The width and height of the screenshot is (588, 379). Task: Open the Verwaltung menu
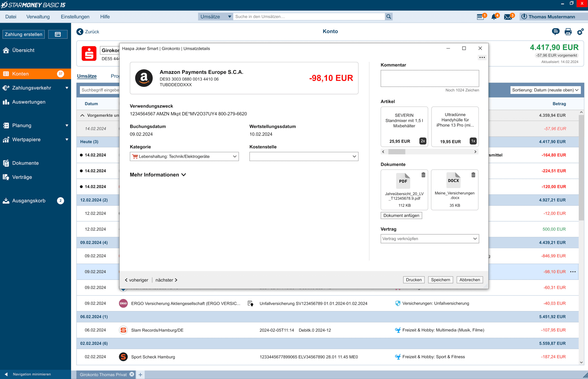(38, 17)
